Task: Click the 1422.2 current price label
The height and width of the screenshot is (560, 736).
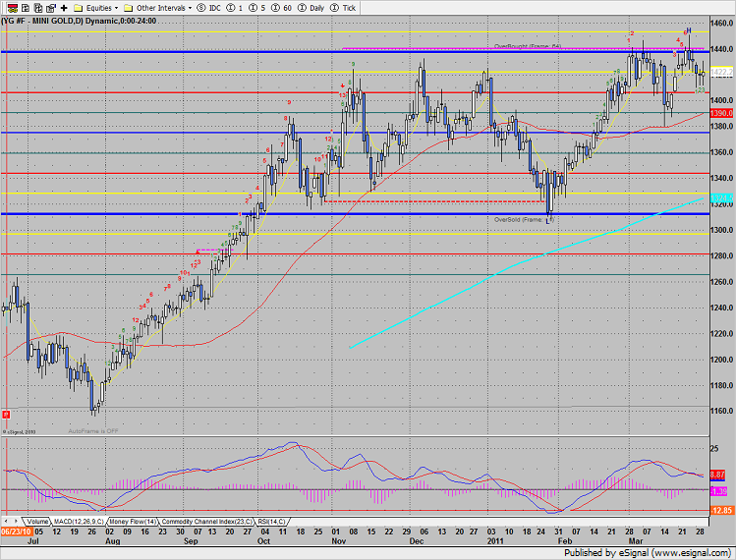Action: 721,72
